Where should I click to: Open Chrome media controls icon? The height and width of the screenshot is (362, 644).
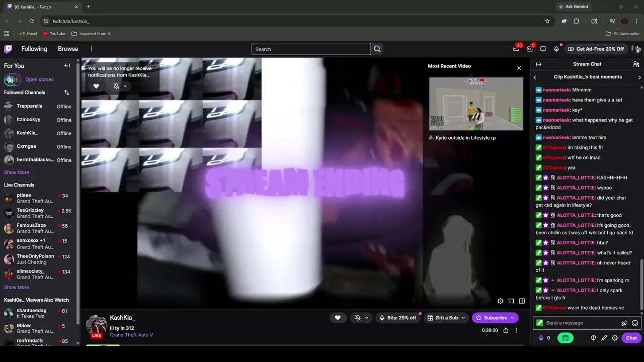coord(612,21)
